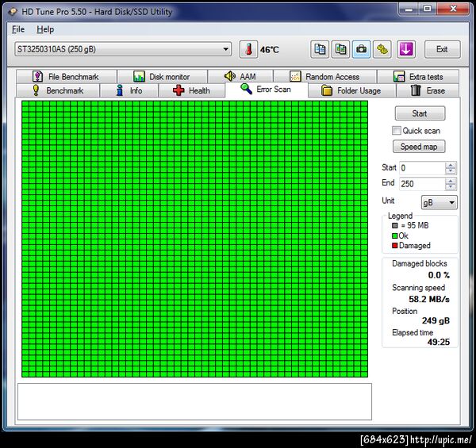Decrease the Start value with down arrow

(x=451, y=171)
